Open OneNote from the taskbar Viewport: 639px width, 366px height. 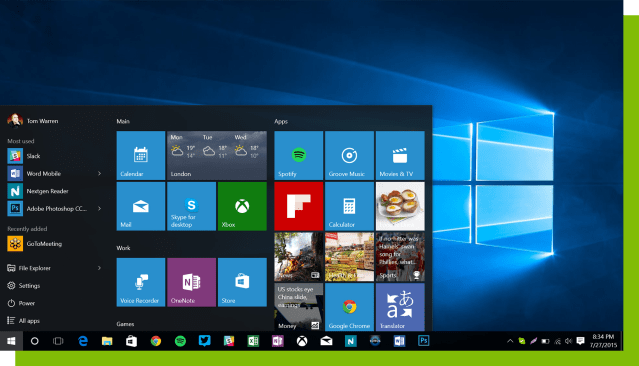tap(278, 341)
